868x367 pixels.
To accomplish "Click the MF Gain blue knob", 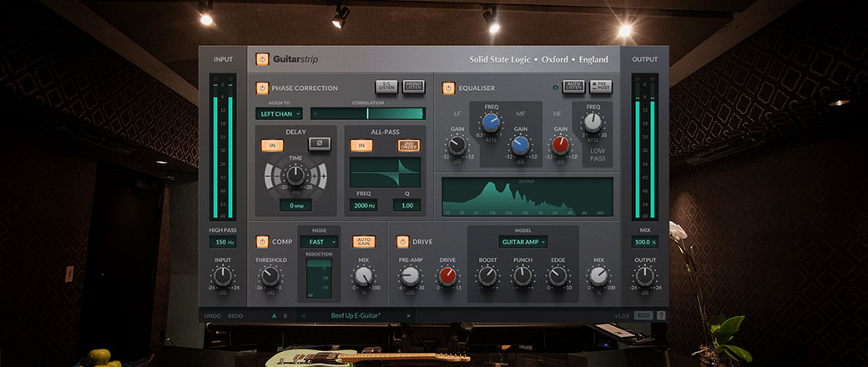I will [520, 146].
